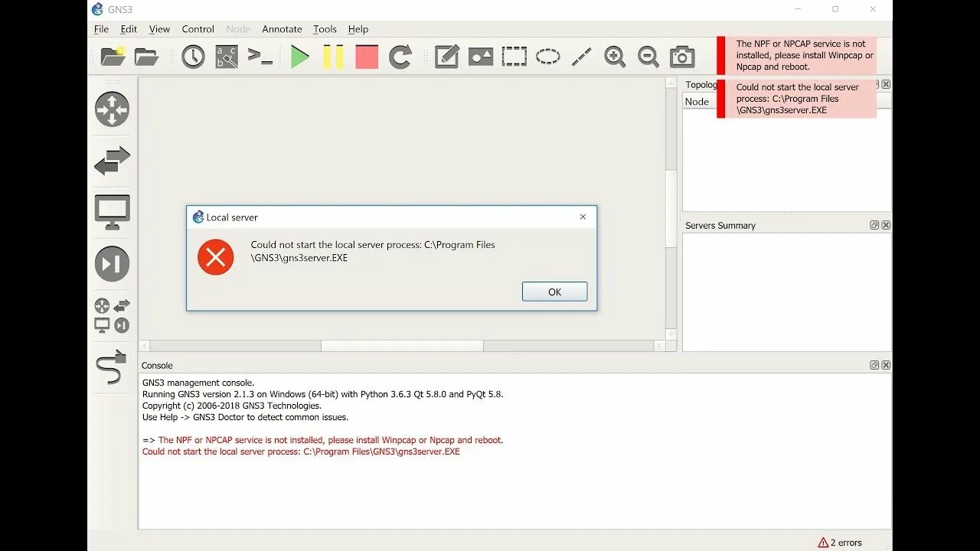Click the zoom out magnifier icon
The image size is (980, 551).
[x=648, y=57]
